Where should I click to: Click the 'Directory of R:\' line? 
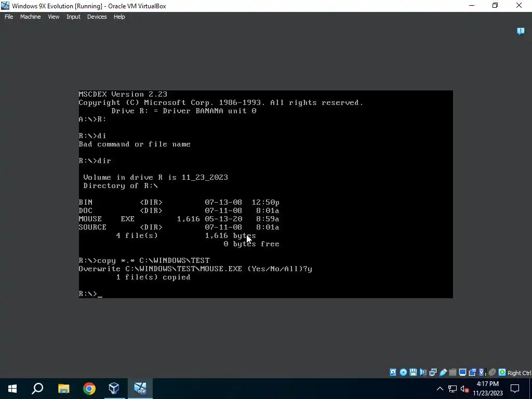tap(121, 185)
